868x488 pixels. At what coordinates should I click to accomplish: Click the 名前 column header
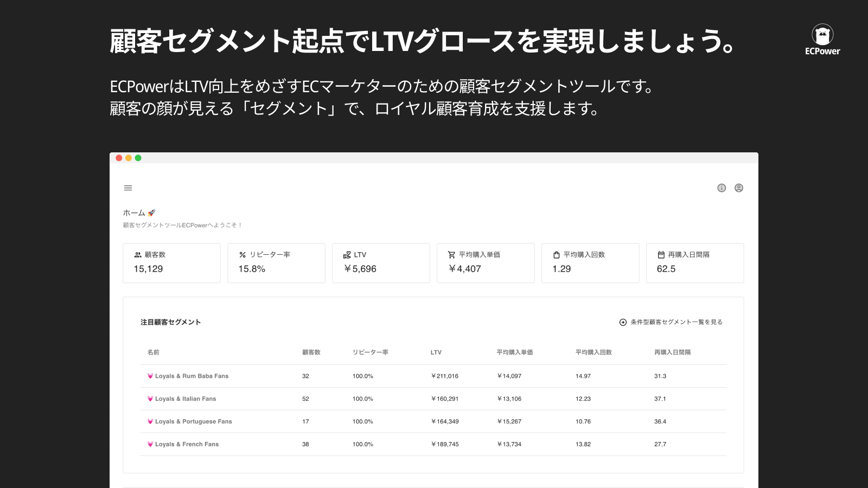(x=154, y=352)
